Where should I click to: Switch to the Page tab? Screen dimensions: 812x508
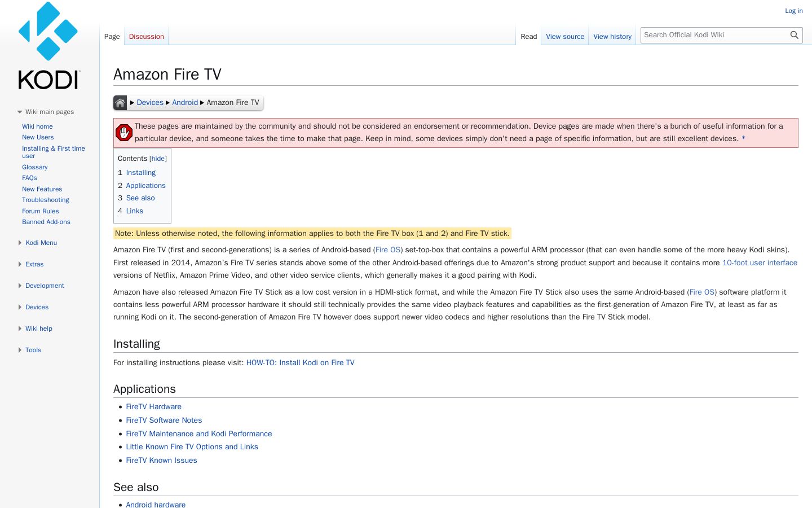pos(112,37)
